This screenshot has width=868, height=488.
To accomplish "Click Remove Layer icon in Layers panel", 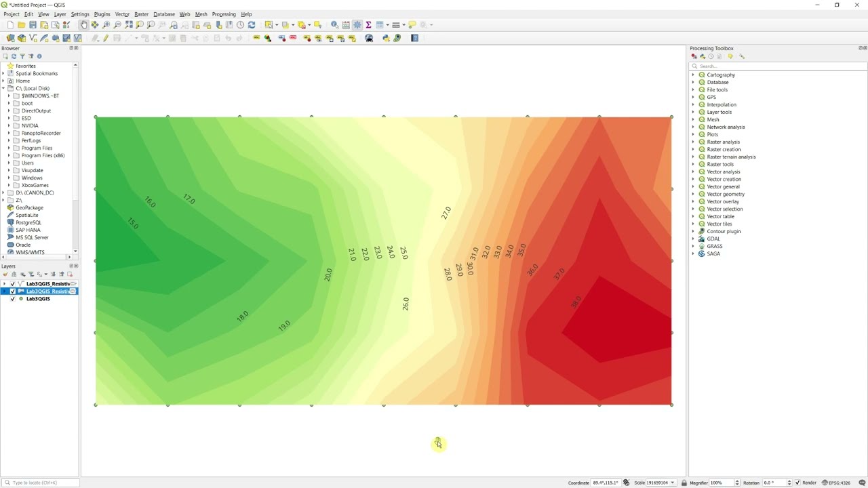I will [70, 274].
